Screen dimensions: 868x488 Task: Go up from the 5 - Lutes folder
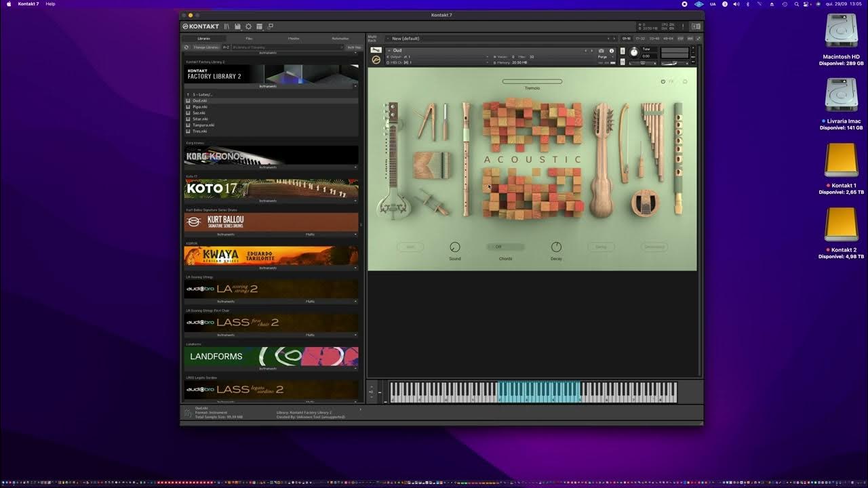point(187,94)
